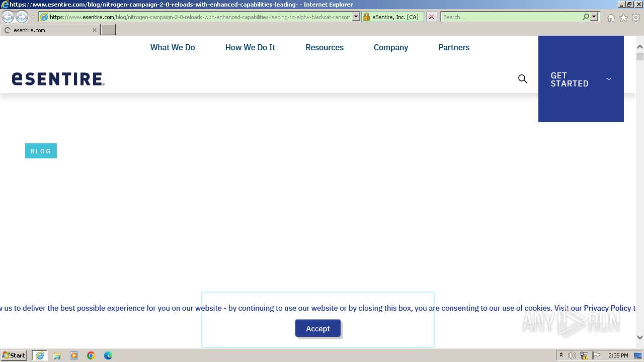Click the browser Back arrow button
This screenshot has height=362, width=644.
click(x=8, y=17)
